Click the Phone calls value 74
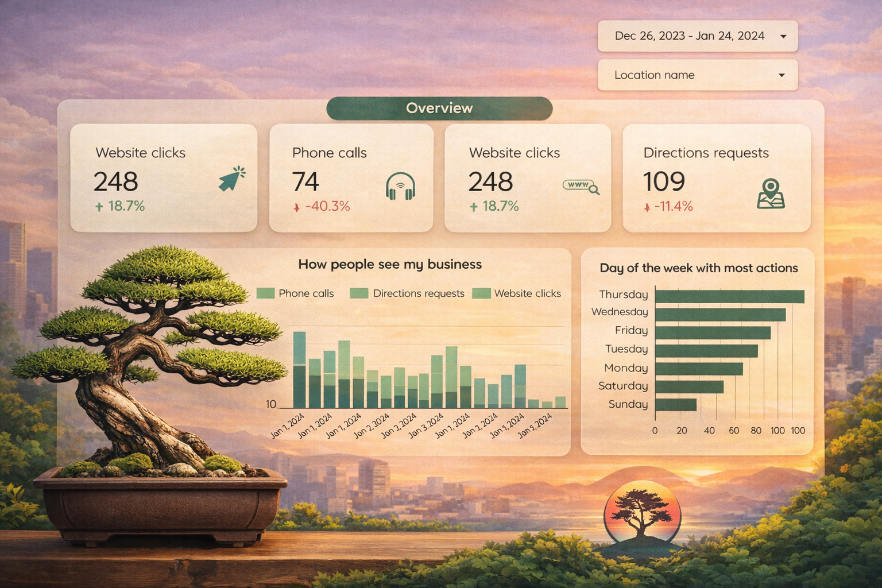Viewport: 882px width, 588px height. (305, 182)
